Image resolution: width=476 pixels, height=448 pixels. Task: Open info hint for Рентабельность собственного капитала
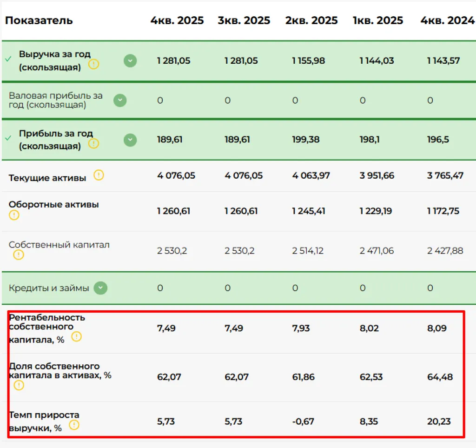click(x=76, y=336)
